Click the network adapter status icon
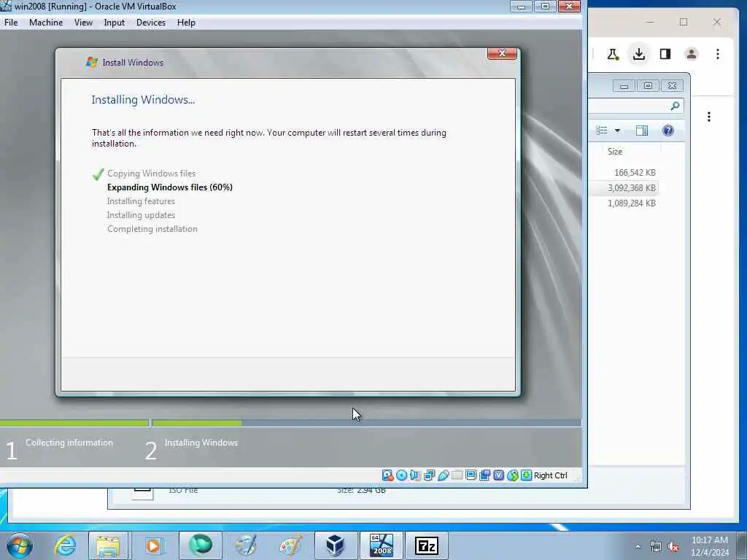Image resolution: width=747 pixels, height=560 pixels. coord(429,475)
